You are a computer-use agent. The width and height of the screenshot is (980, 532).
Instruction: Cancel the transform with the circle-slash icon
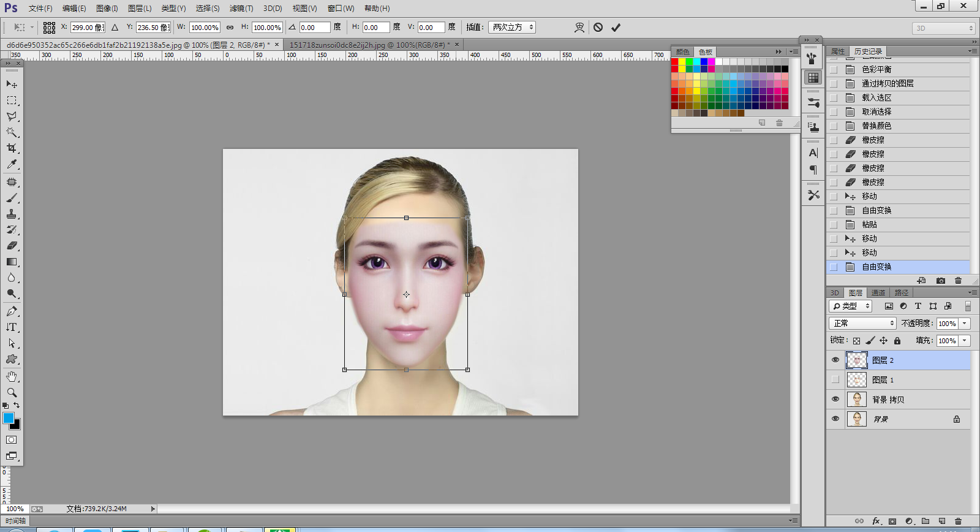pos(598,28)
